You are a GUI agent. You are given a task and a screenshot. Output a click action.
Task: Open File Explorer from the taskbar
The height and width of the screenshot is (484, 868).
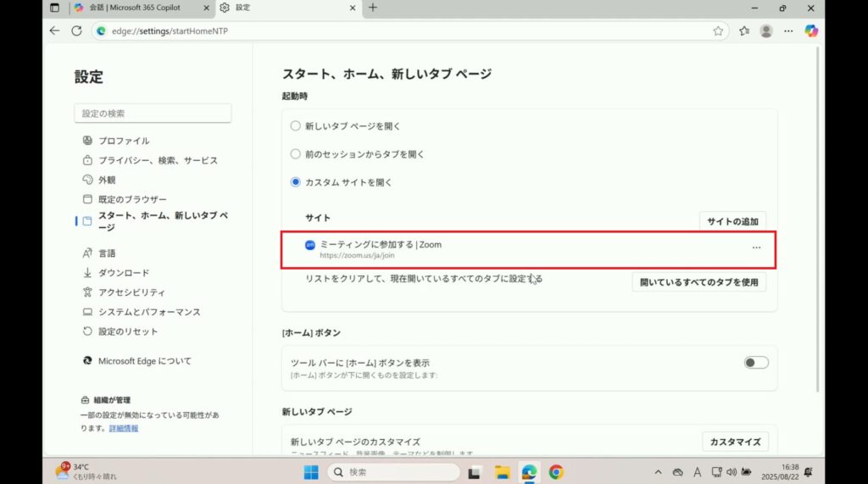coord(502,472)
